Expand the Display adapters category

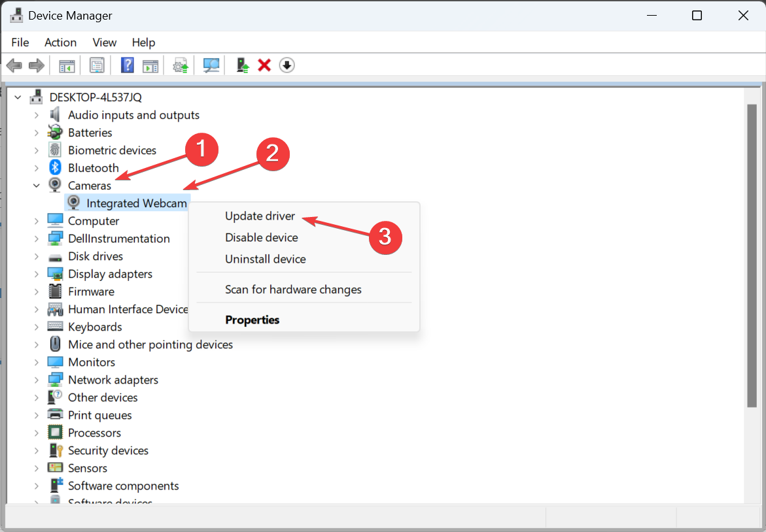36,274
